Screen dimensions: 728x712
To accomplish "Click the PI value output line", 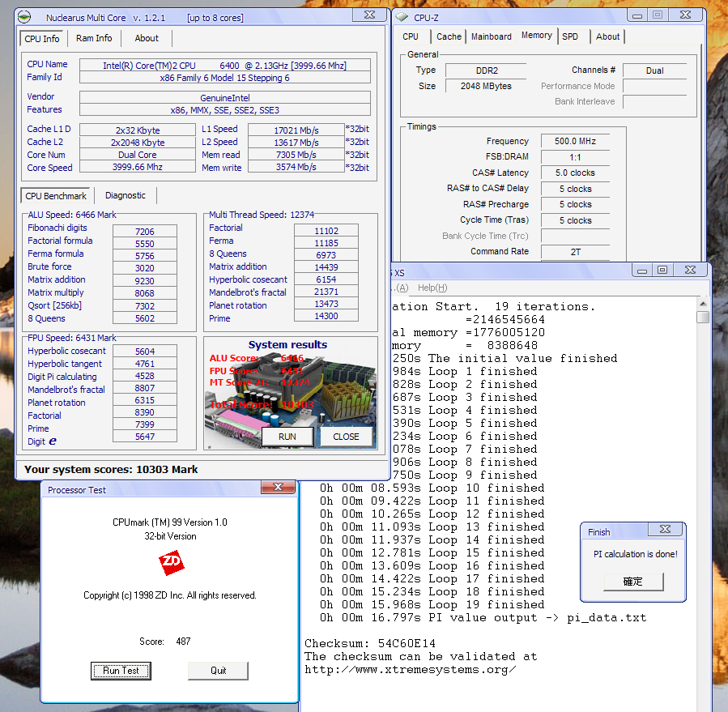I will (483, 618).
